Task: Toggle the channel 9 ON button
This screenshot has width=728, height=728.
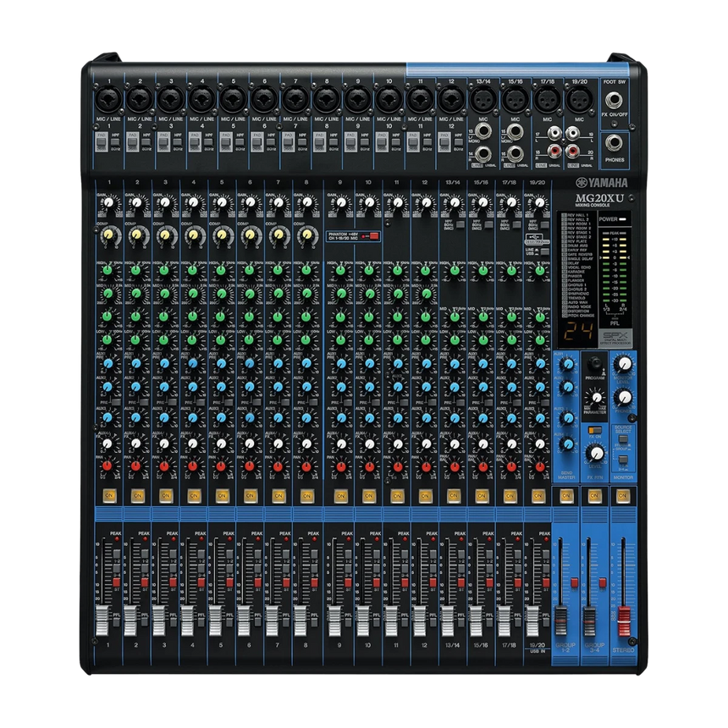Action: click(341, 496)
